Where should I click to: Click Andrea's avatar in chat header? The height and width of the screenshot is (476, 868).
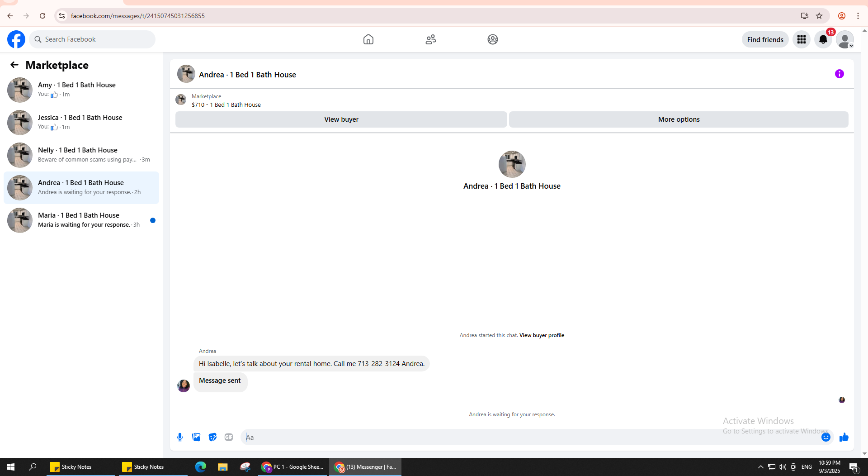[186, 74]
